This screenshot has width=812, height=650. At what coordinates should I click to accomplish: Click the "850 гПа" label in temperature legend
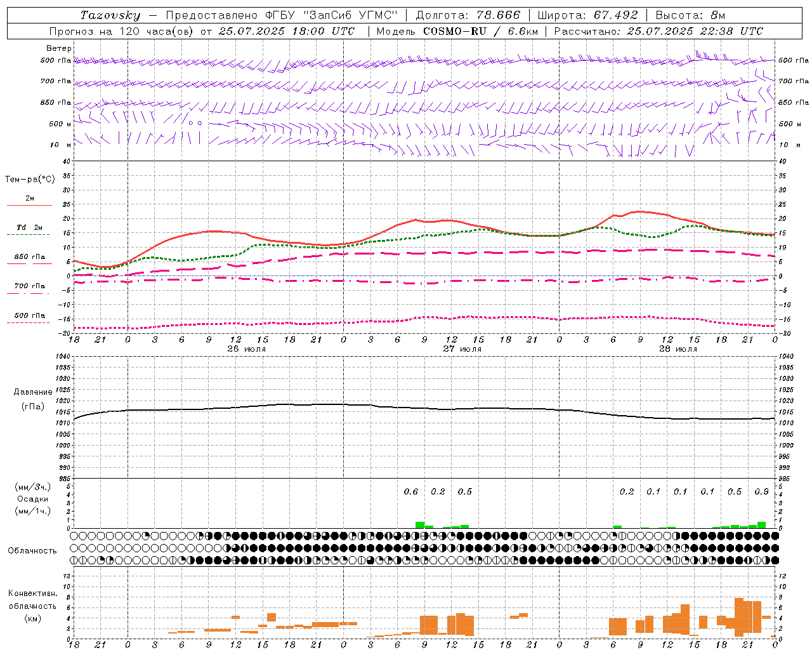(30, 257)
